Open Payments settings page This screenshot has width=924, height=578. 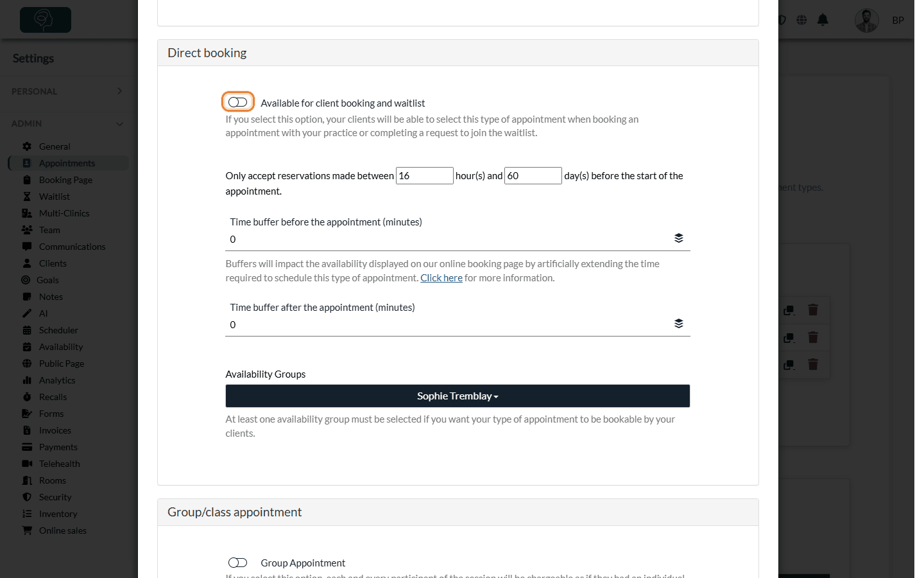tap(58, 447)
